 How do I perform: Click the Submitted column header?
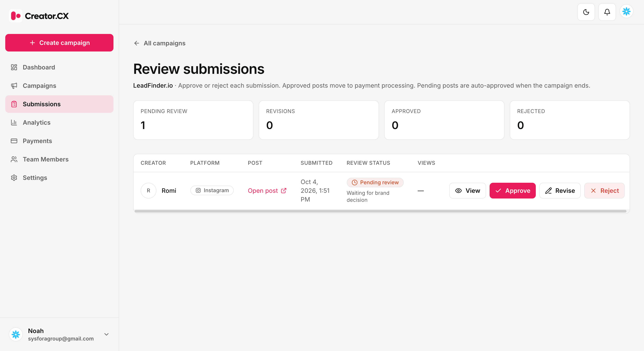point(316,163)
